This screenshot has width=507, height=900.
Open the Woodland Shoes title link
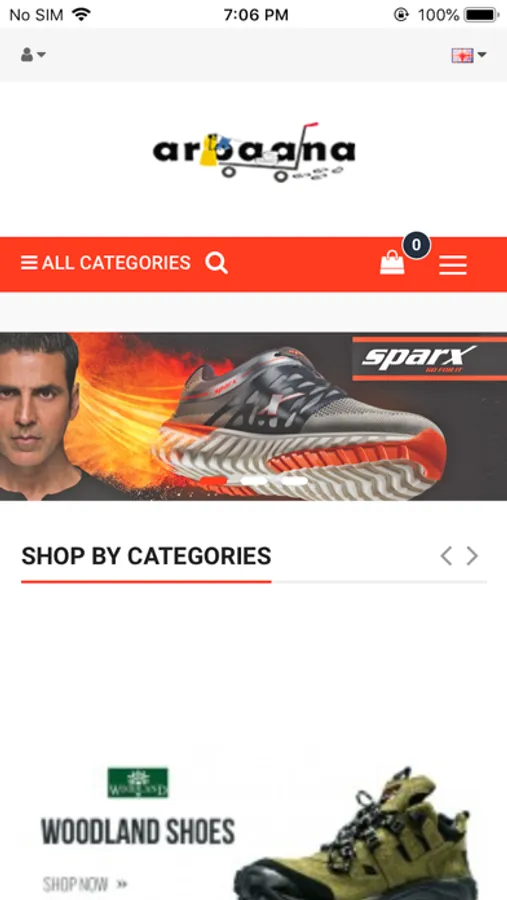(x=138, y=832)
